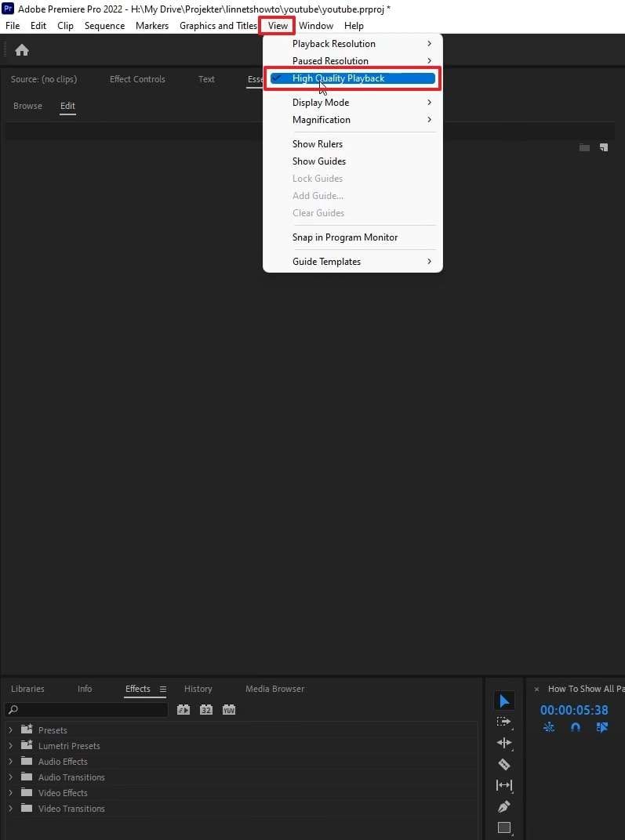
Task: Toggle Linked Selection in timeline
Action: 602,727
